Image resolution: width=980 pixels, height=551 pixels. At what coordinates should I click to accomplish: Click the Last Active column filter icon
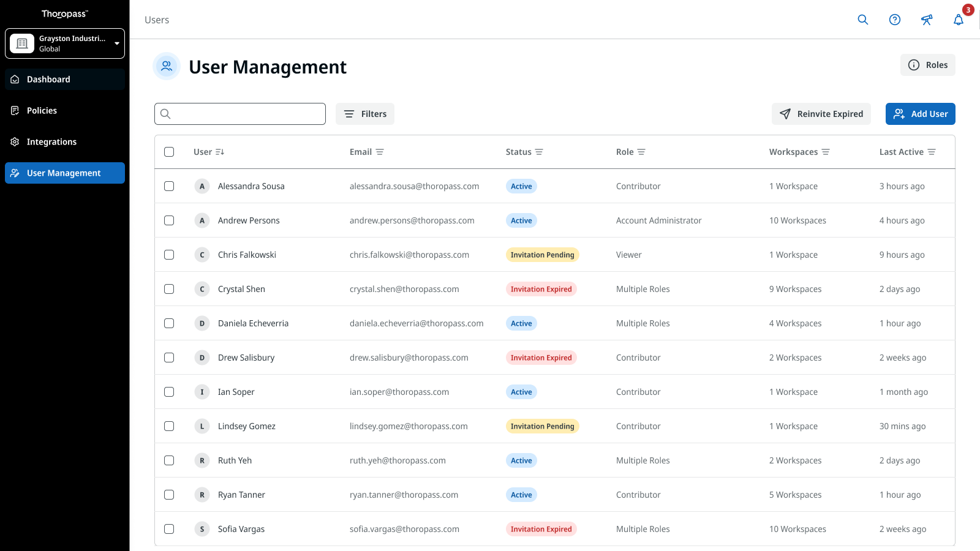pos(932,152)
